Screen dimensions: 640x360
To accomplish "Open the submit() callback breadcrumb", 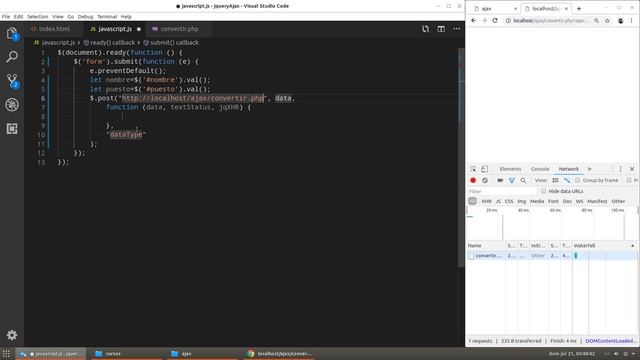I will (x=171, y=42).
